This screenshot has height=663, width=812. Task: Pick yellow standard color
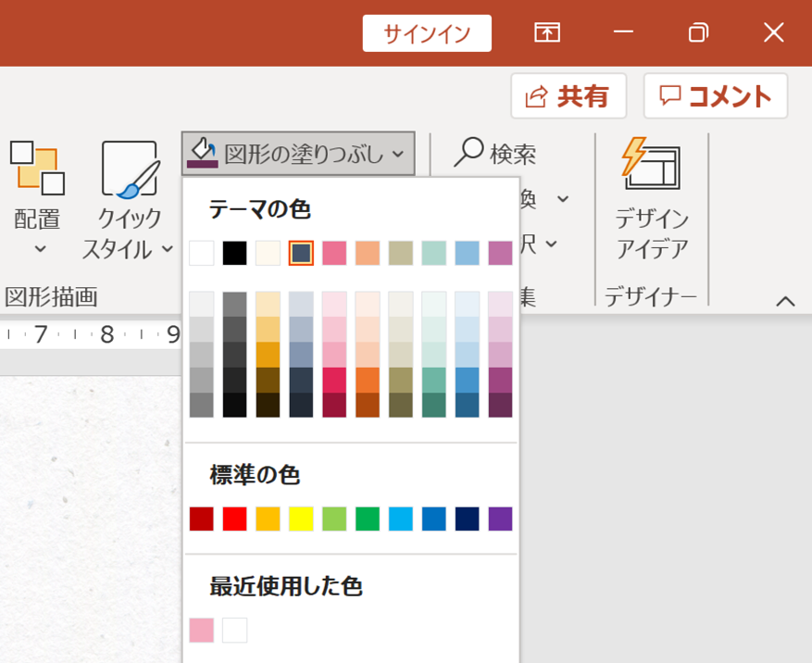(301, 519)
